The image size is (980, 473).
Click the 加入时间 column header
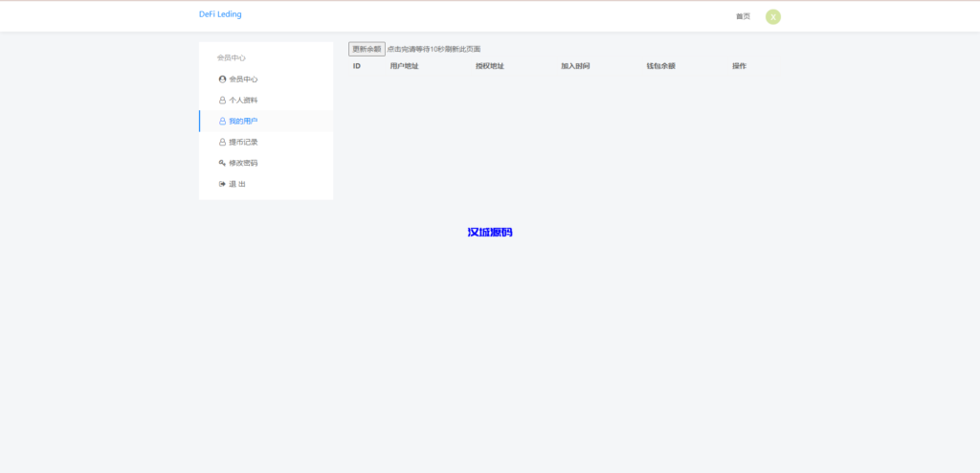click(575, 66)
